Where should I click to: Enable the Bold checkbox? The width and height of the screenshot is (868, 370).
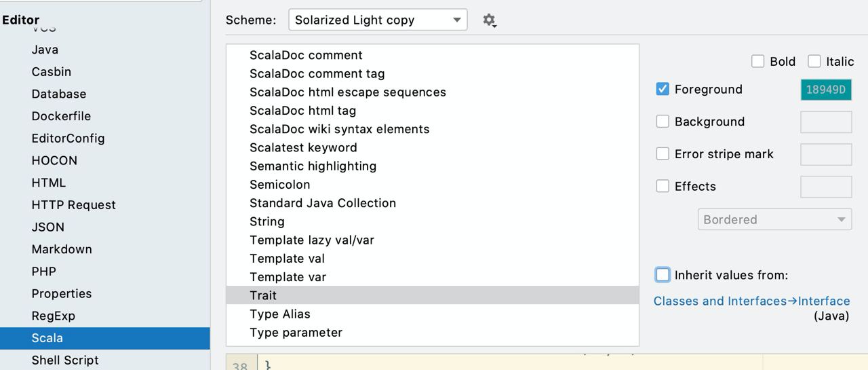757,61
